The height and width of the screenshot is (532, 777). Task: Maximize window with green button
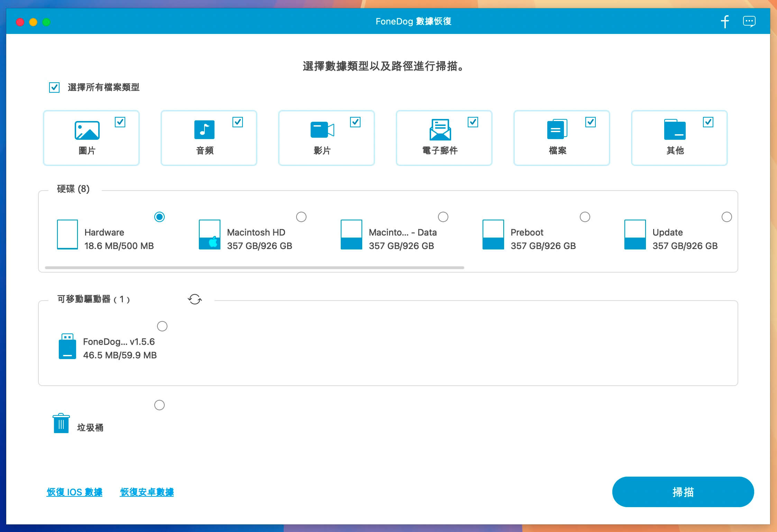point(46,22)
